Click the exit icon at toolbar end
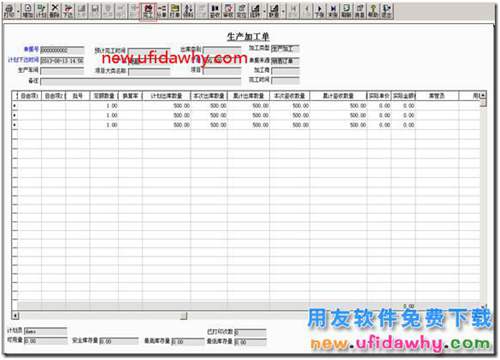 [x=386, y=11]
